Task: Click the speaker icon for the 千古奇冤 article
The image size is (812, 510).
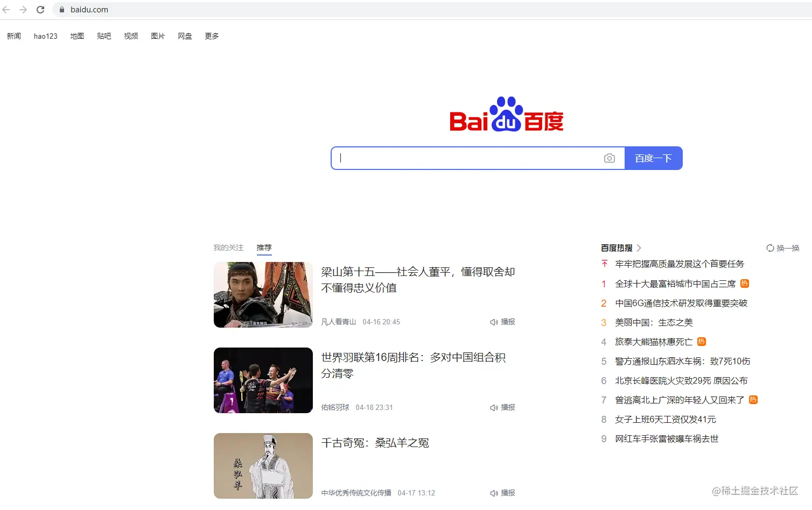Action: pyautogui.click(x=494, y=493)
